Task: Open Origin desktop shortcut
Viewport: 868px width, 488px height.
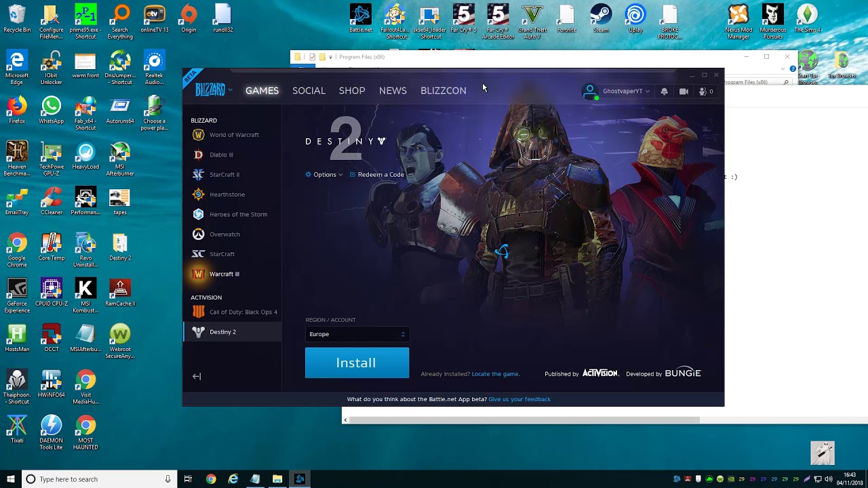Action: [189, 19]
